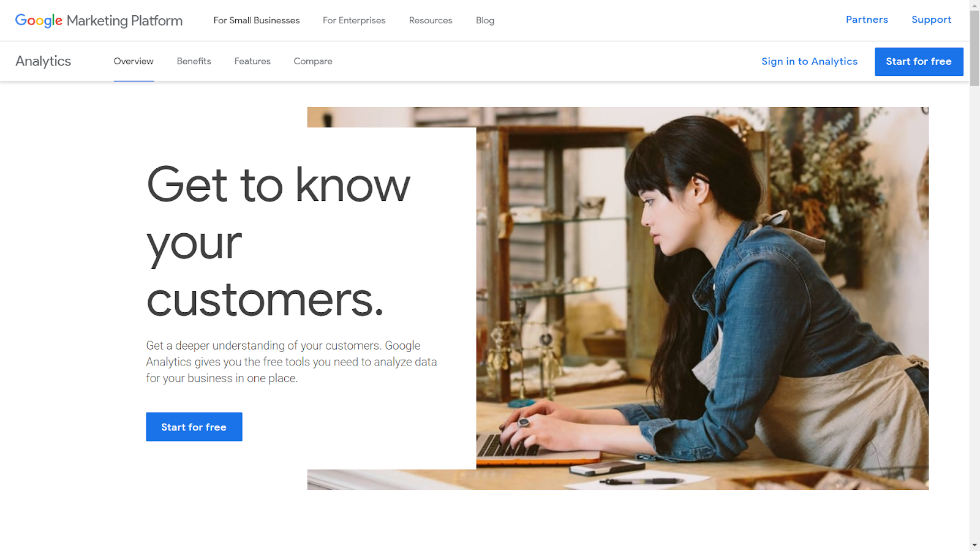Switch to the Compare tab

click(x=313, y=61)
